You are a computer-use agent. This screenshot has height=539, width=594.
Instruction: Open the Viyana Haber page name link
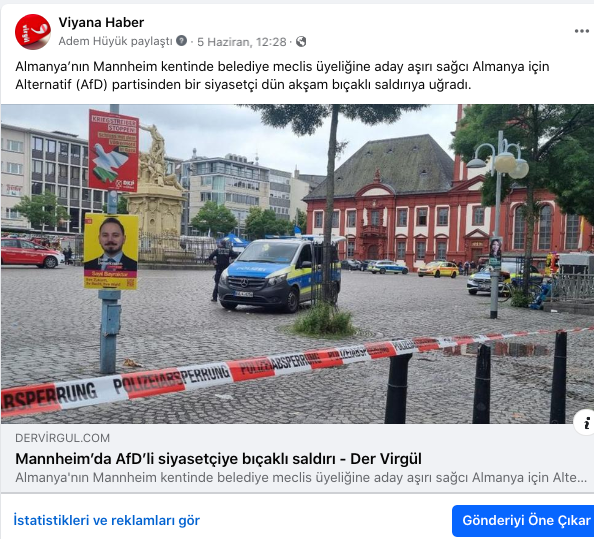(x=101, y=22)
